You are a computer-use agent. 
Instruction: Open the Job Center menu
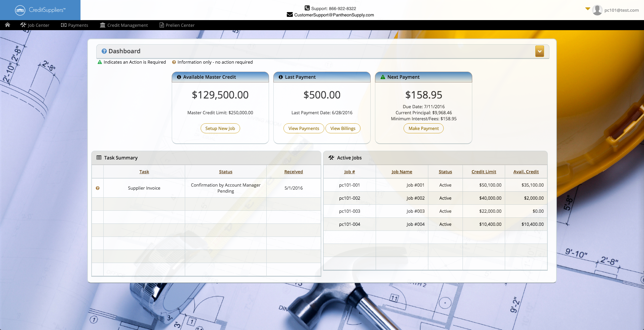(x=35, y=25)
